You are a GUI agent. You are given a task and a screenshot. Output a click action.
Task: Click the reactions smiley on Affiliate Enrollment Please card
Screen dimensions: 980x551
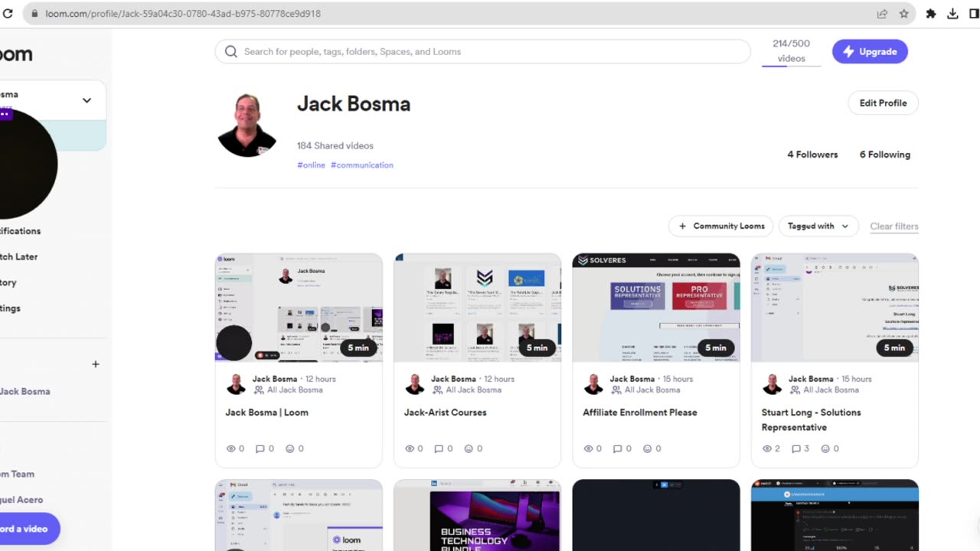click(648, 448)
